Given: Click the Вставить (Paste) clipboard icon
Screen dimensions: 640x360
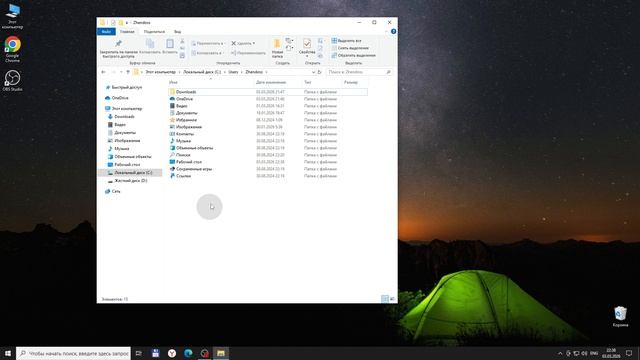Looking at the screenshot, I should point(170,44).
